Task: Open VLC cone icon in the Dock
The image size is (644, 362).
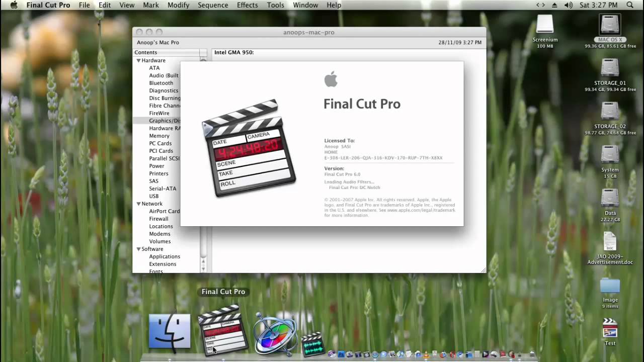Action: click(426, 354)
